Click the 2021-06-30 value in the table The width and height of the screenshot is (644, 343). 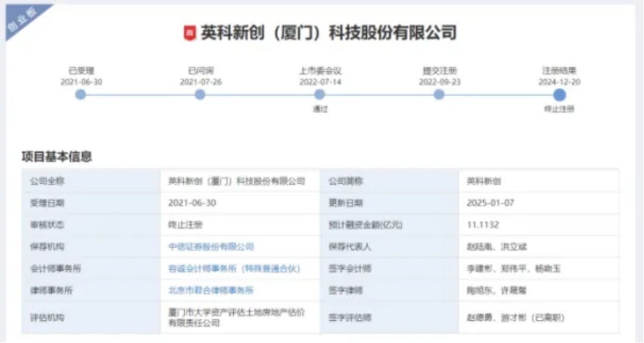click(192, 203)
